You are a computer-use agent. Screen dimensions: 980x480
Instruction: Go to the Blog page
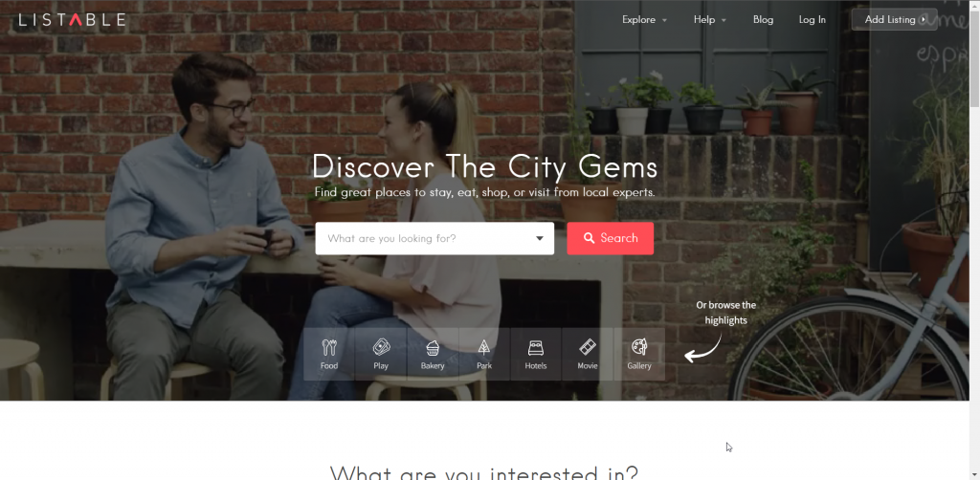pyautogui.click(x=763, y=20)
